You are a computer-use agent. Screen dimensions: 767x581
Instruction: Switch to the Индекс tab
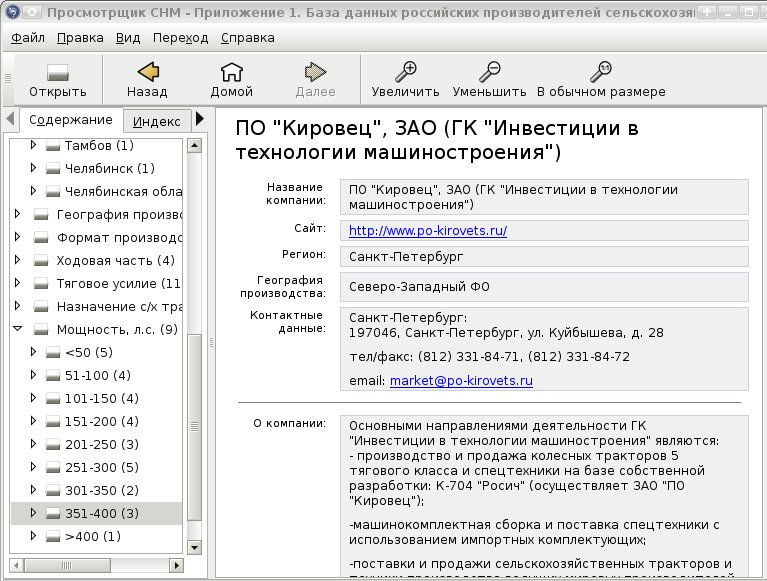click(157, 121)
